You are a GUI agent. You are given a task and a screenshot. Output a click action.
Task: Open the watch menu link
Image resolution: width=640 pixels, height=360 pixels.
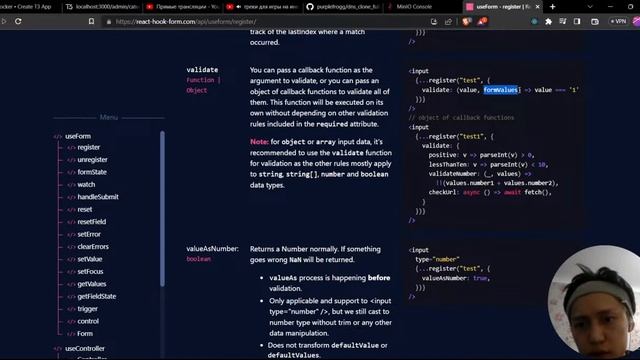tap(86, 184)
